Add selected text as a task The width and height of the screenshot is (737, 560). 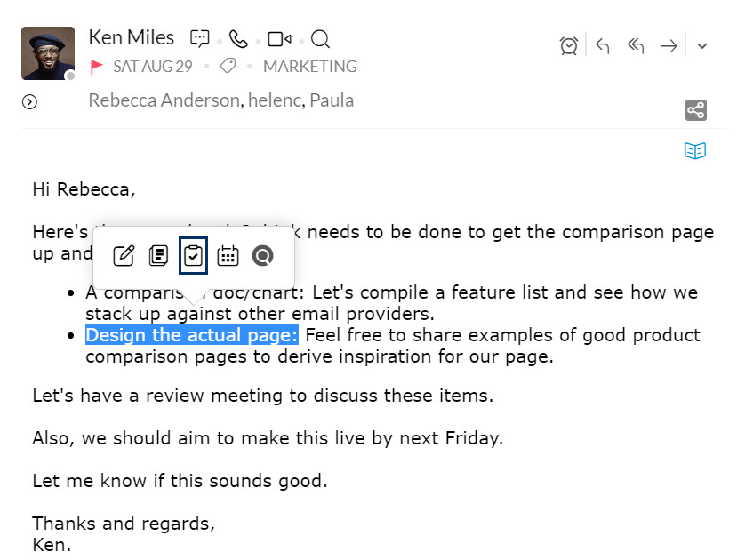193,256
